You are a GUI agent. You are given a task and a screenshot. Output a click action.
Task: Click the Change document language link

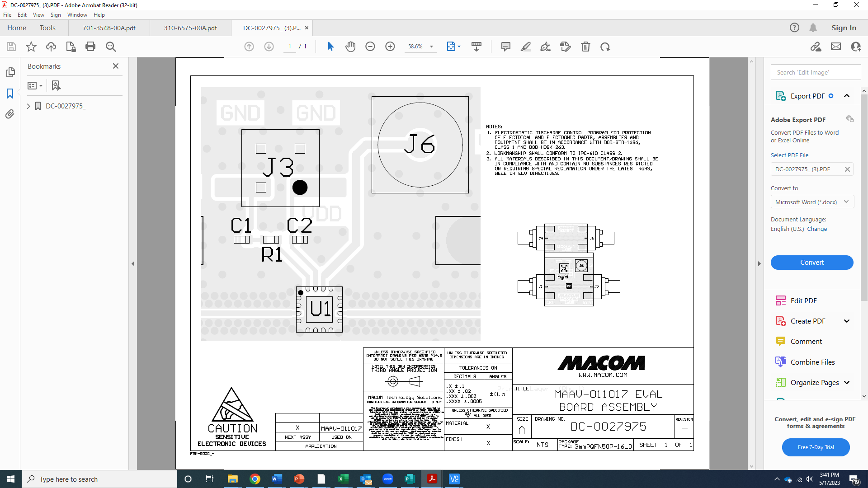point(816,229)
